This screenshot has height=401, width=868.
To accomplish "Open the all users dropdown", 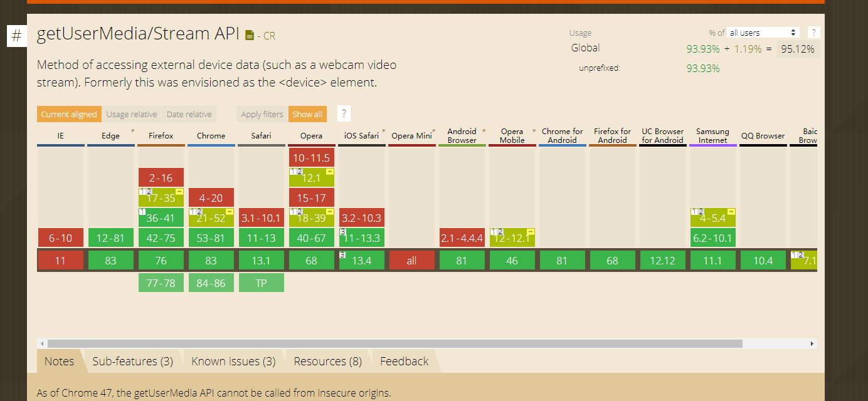I will [x=763, y=33].
